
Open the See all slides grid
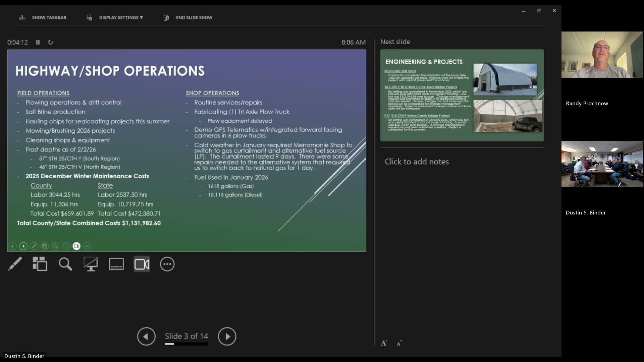(40, 264)
